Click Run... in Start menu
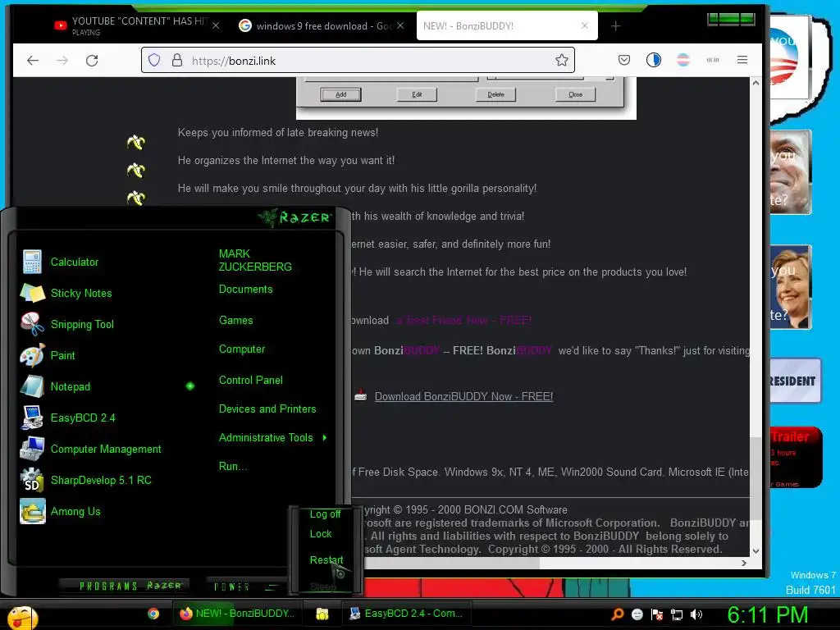 (232, 467)
